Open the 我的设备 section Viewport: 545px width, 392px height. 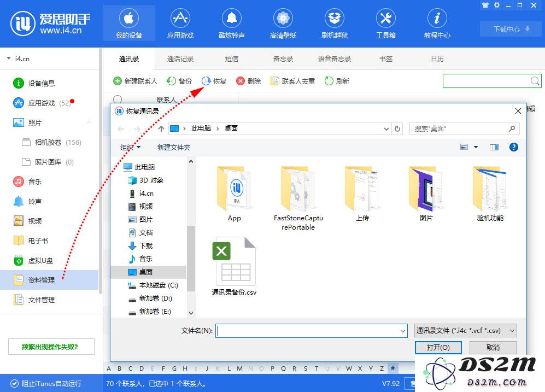click(129, 24)
